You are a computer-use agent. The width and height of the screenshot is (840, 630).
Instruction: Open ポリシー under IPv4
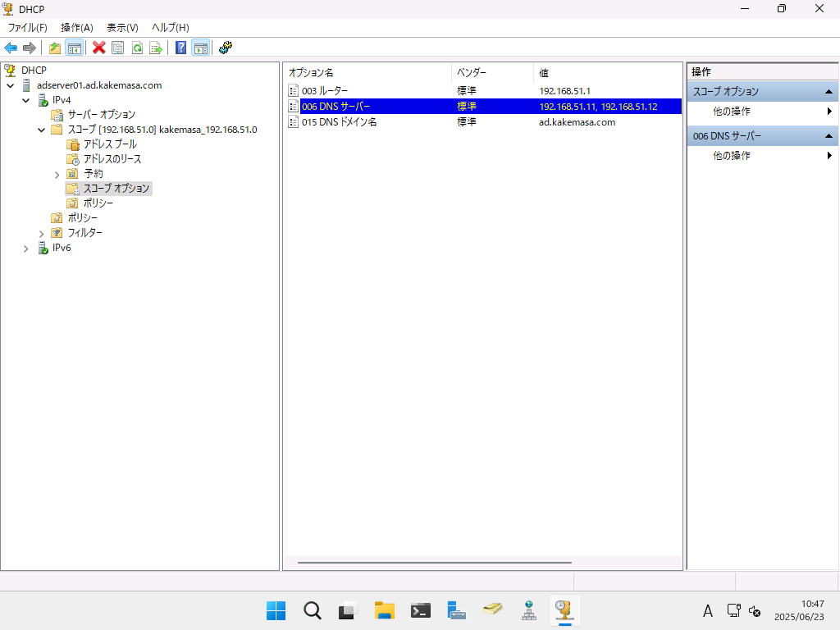tap(83, 218)
